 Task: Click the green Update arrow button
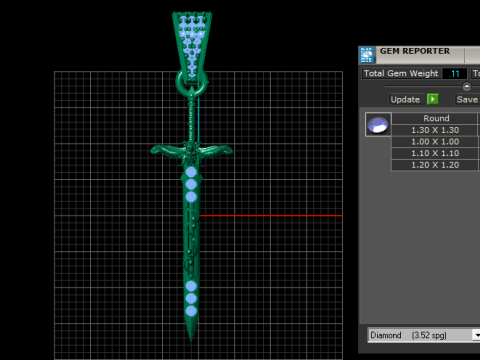[432, 99]
